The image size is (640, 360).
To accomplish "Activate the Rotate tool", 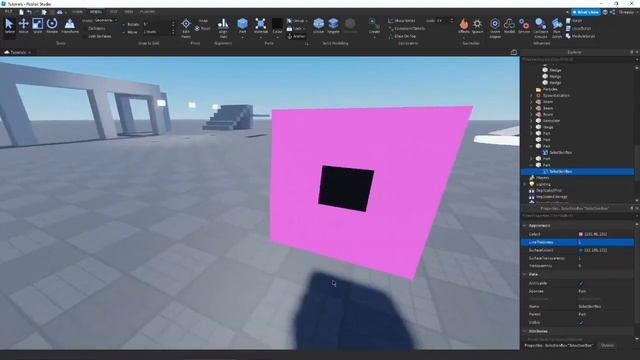I will tap(52, 26).
